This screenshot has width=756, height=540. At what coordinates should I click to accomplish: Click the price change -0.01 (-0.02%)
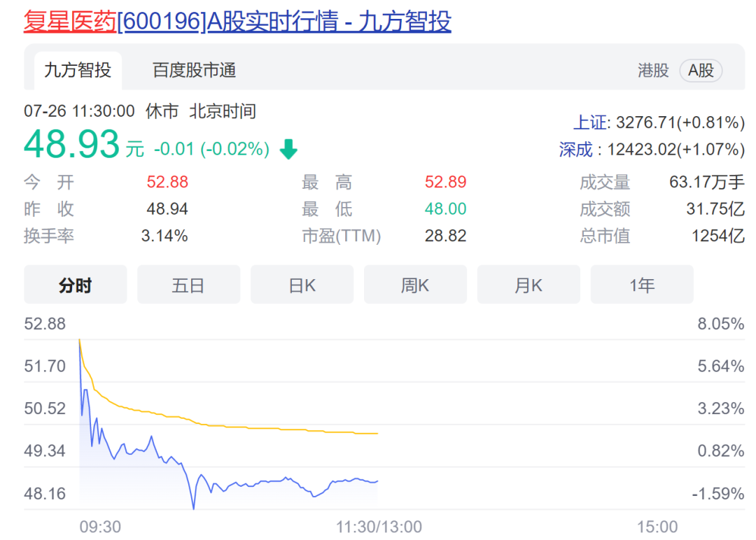(x=211, y=149)
